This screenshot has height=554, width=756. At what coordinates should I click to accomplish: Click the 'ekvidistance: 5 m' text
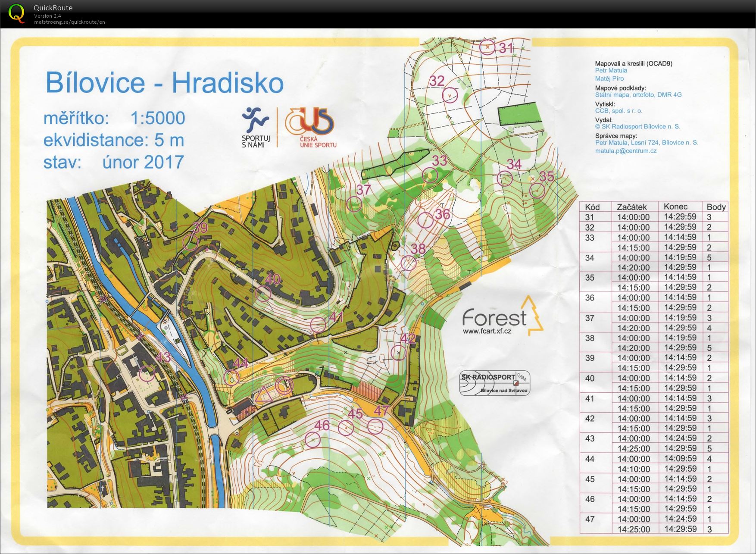[x=114, y=141]
